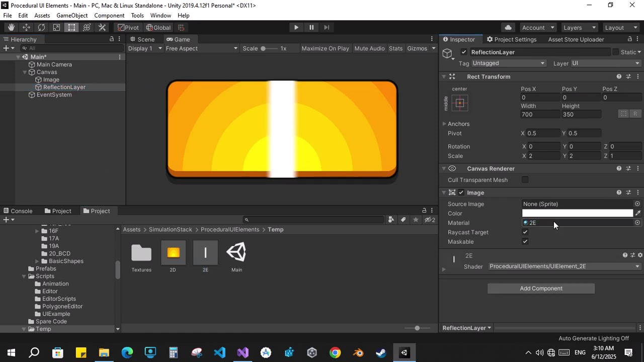This screenshot has width=644, height=362.
Task: Open the cloud Collab icon
Action: 508,28
